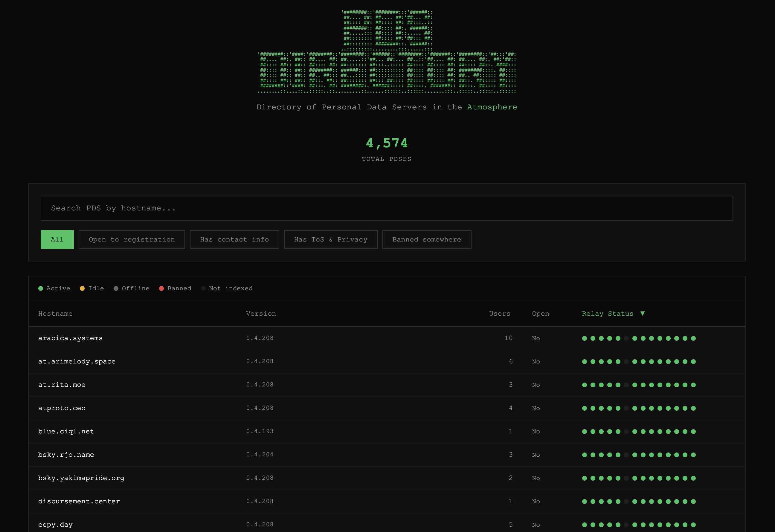Click the dark not-indexed dot in at.rita.moe row
The image size is (775, 532).
point(626,385)
